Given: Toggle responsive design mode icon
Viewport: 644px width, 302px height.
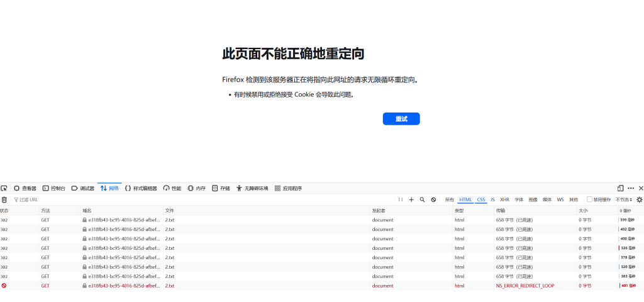Looking at the screenshot, I should click(620, 188).
